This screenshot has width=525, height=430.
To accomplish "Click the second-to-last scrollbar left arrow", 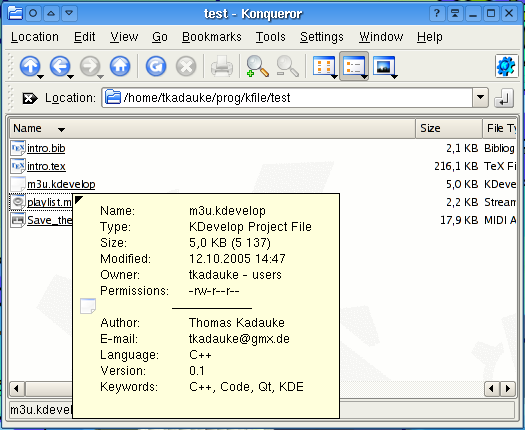I will pos(492,388).
